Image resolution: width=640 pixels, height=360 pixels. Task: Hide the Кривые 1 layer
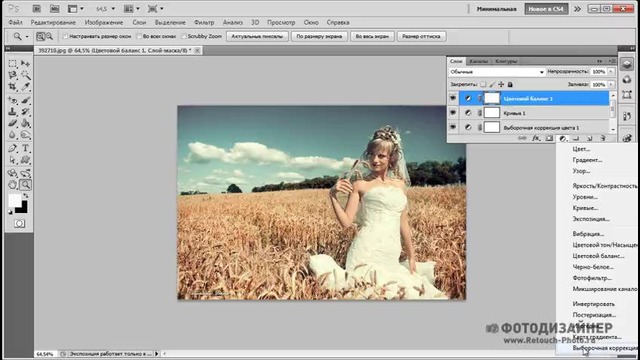click(x=453, y=113)
